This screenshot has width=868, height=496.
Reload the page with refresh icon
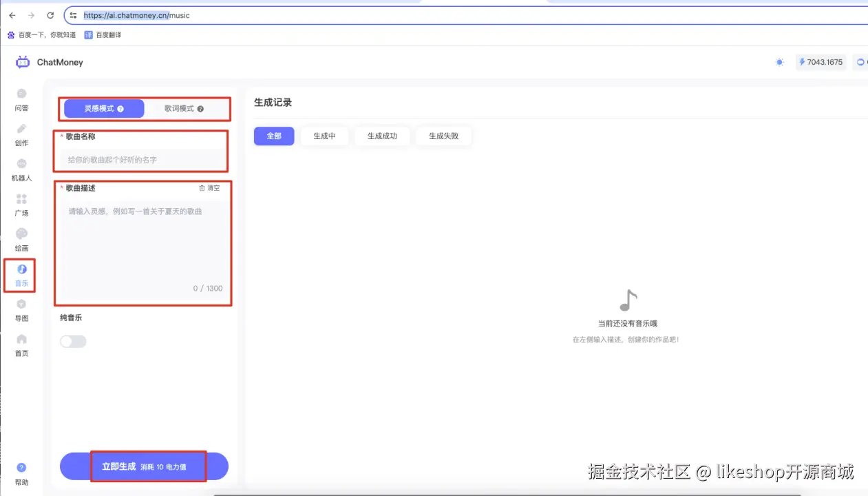click(50, 15)
